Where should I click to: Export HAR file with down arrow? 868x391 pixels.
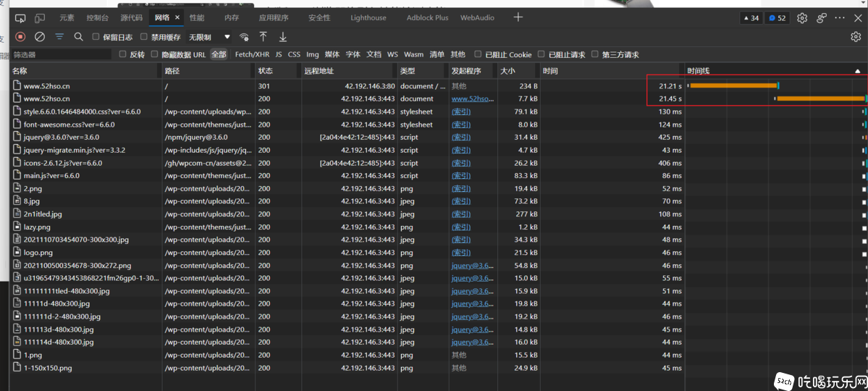point(283,36)
